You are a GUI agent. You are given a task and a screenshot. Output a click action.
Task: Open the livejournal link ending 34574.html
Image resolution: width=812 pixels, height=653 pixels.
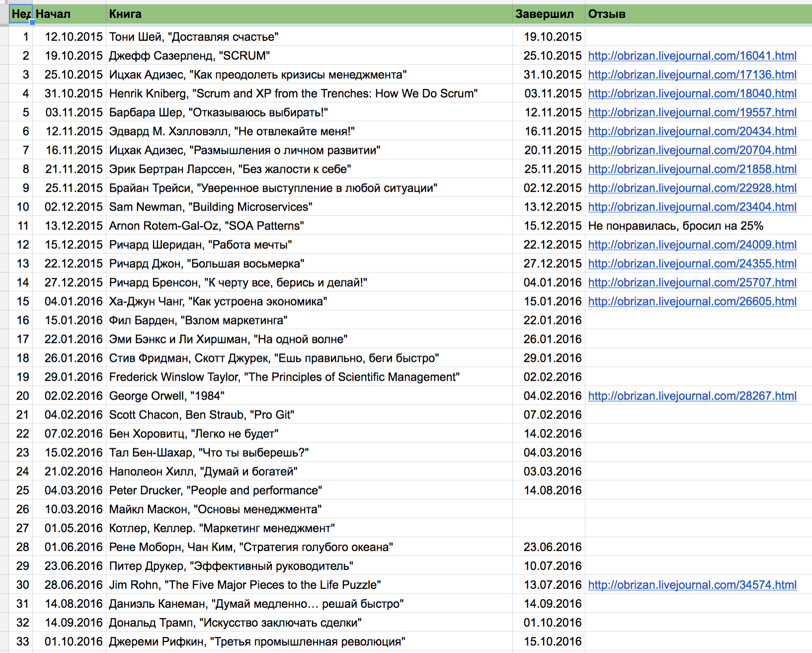[692, 585]
